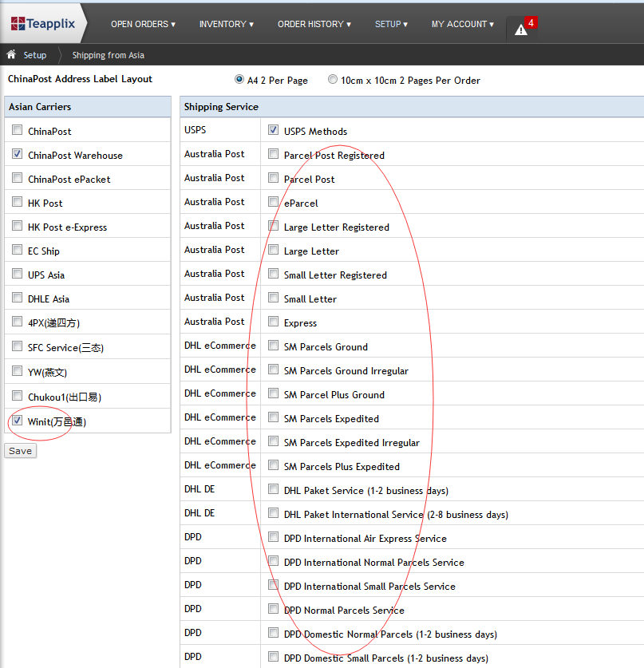Check DPD International Normal Parcels Service
Screen dimensions: 644x668
coord(274,560)
